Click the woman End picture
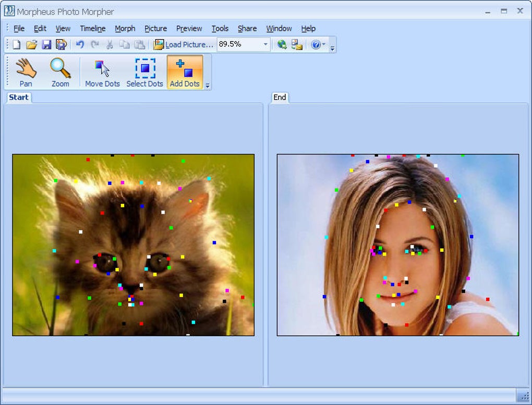Image resolution: width=532 pixels, height=405 pixels. pos(398,245)
